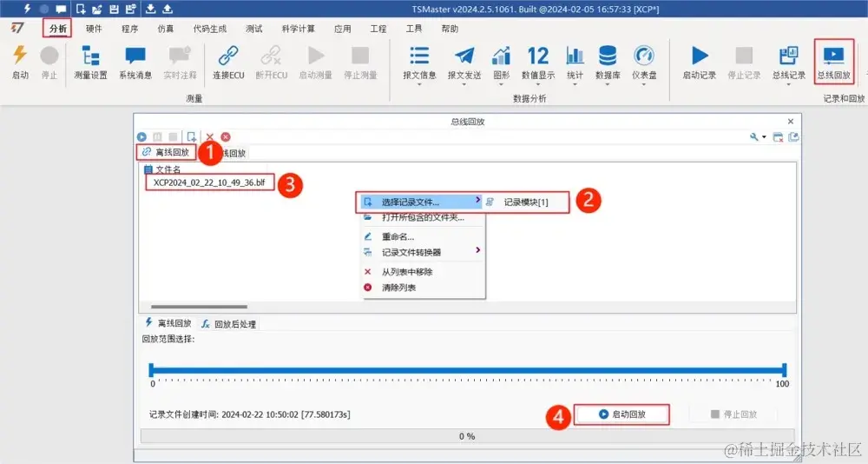This screenshot has height=464, width=868.
Task: Open 总线记录 bus logging
Action: pyautogui.click(x=789, y=63)
